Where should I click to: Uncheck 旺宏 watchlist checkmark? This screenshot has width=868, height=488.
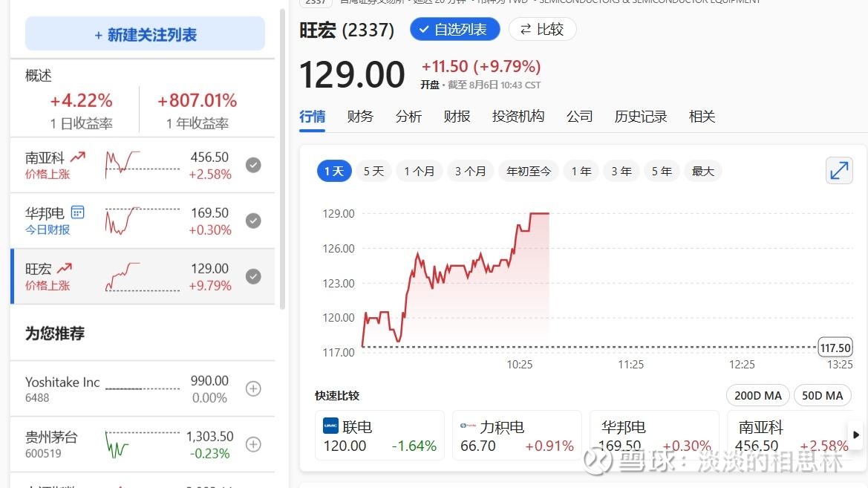pos(253,276)
